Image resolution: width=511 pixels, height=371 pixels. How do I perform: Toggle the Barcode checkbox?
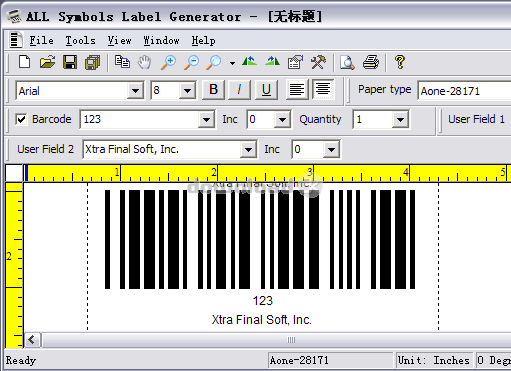pos(21,119)
